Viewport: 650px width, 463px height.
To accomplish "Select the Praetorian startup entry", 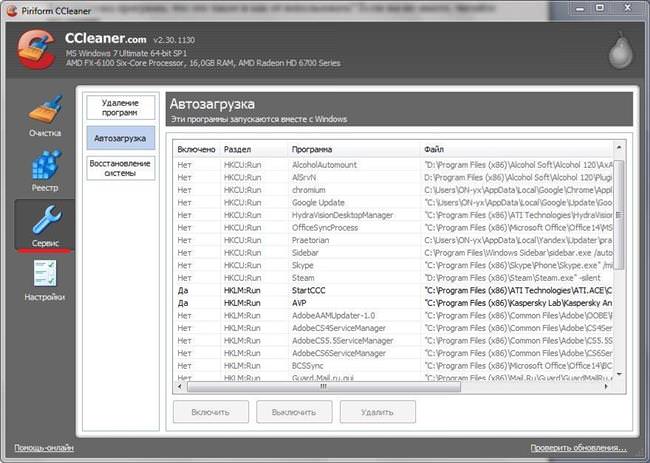I will pyautogui.click(x=393, y=240).
